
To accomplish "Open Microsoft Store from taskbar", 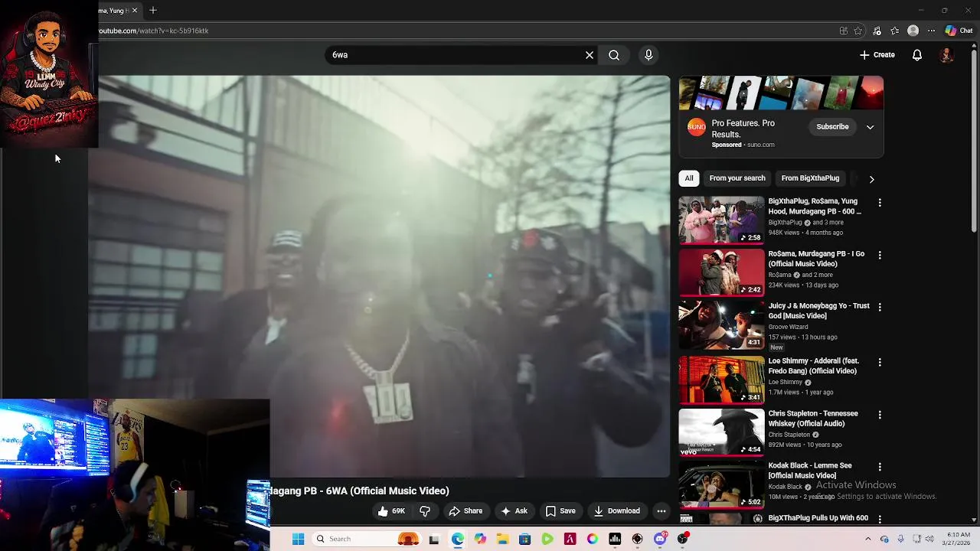I will (524, 539).
